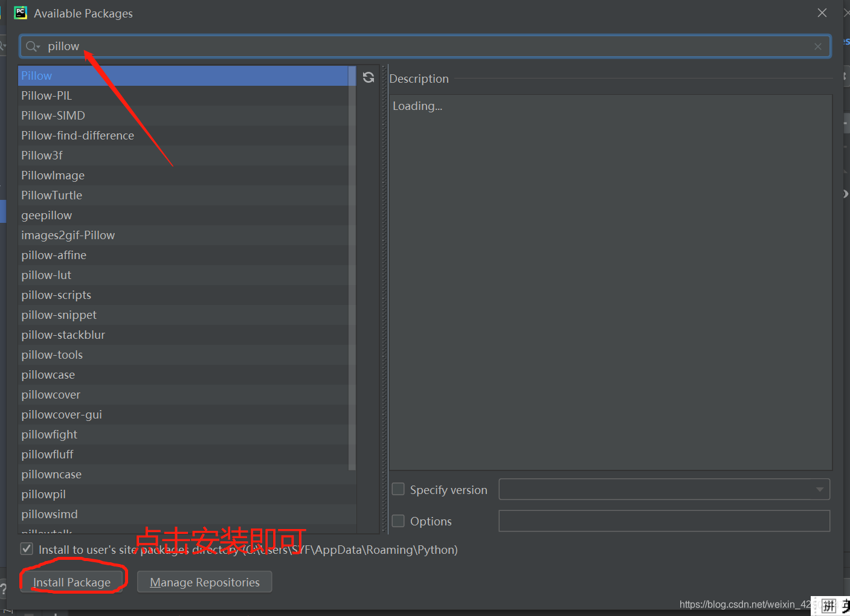The height and width of the screenshot is (616, 850).
Task: Click the Manage Repositories button
Action: [205, 582]
